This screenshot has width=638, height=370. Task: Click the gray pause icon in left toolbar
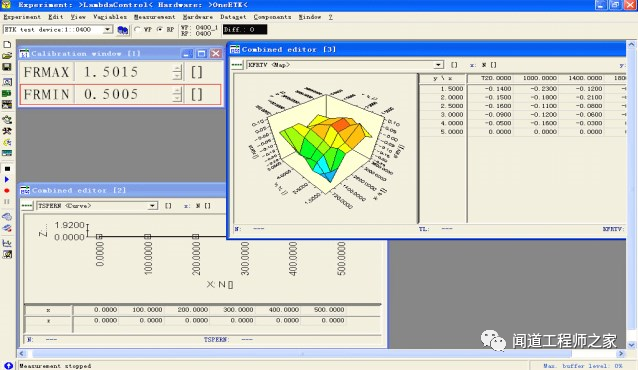click(x=7, y=201)
